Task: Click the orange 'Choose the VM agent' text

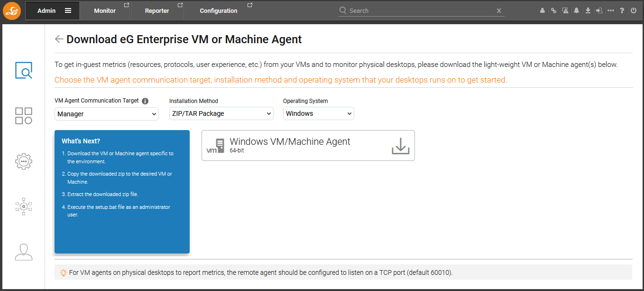Action: click(281, 80)
